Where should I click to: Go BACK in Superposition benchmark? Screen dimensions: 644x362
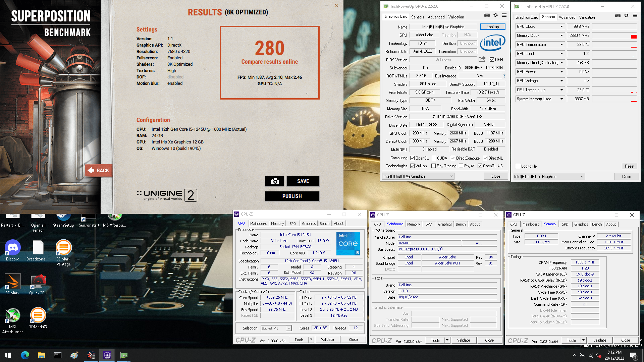pyautogui.click(x=99, y=171)
